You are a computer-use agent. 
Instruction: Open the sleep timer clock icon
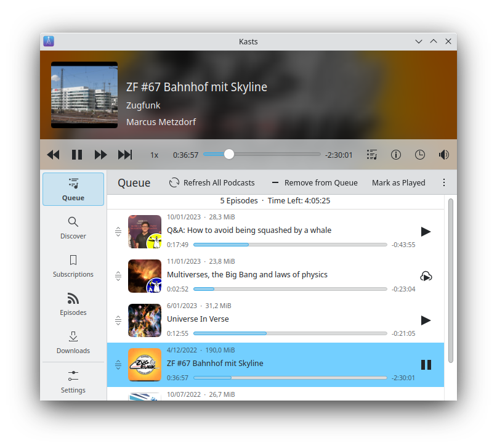point(420,155)
